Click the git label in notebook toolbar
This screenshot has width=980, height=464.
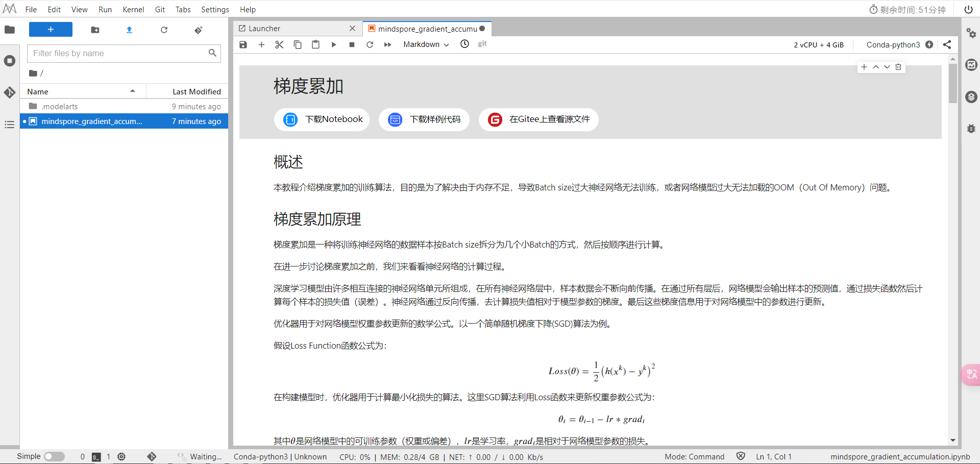tap(482, 43)
